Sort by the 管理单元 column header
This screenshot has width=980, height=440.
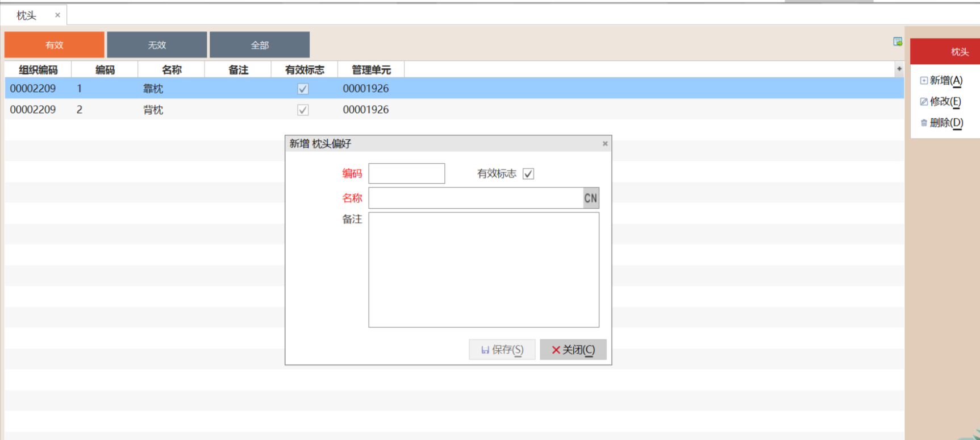point(371,69)
